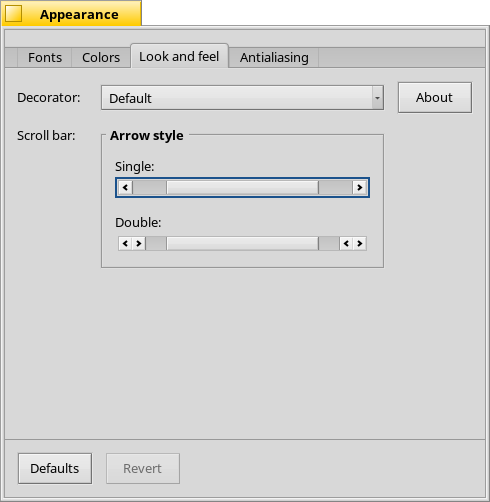Go to the Antialiasing tab
The image size is (490, 502).
[x=274, y=58]
